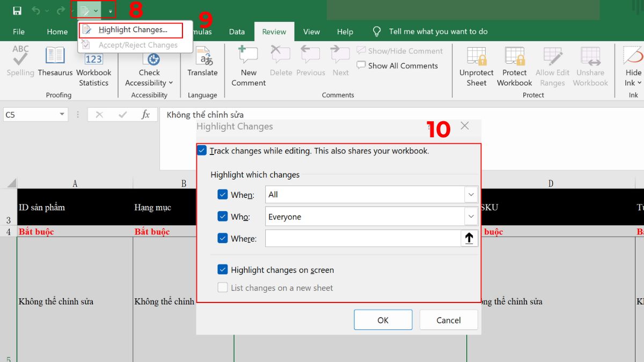Disable the Who checkbox
The image size is (644, 362).
click(x=223, y=216)
